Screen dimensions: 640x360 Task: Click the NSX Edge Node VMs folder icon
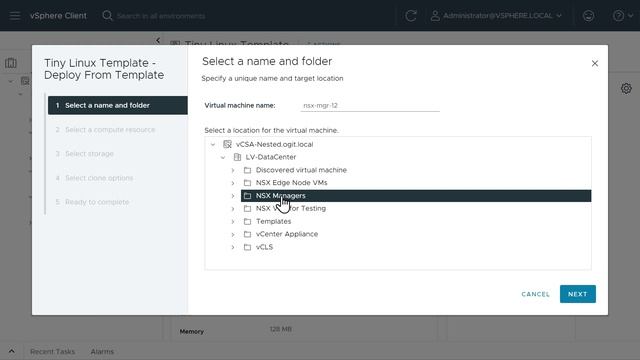pyautogui.click(x=247, y=182)
